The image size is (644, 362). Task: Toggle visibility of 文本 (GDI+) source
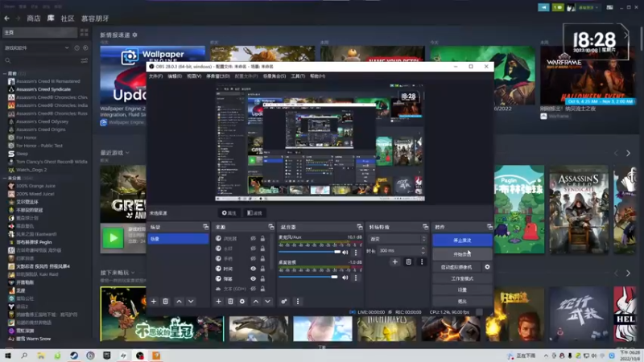pyautogui.click(x=253, y=289)
